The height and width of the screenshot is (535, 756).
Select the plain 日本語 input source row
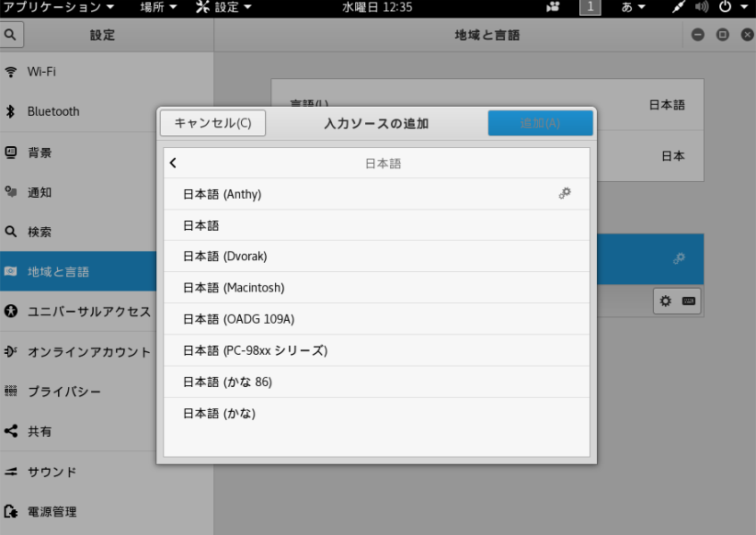[376, 225]
